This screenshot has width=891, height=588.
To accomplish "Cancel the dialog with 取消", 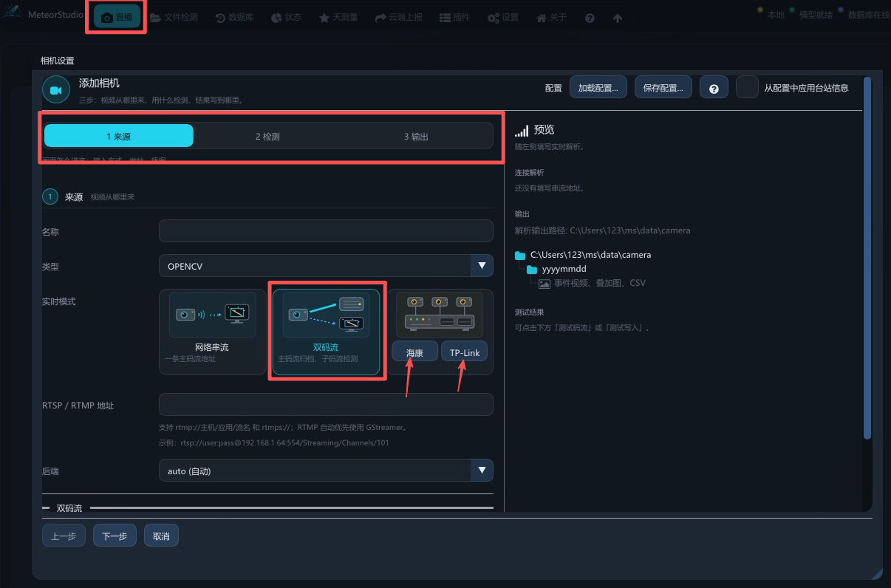I will point(161,536).
